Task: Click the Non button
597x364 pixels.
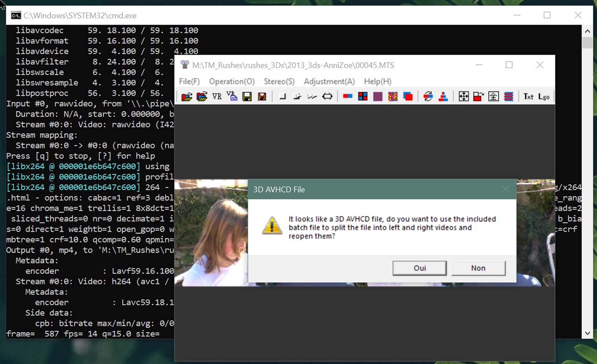Action: coord(479,268)
